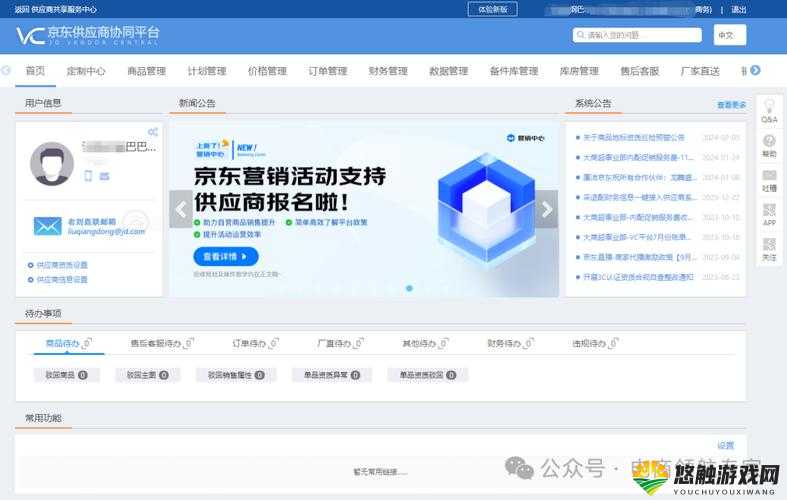Viewport: 787px width, 500px height.
Task: Click the 返回 供应商共享服务中心 link
Action: tap(56, 9)
